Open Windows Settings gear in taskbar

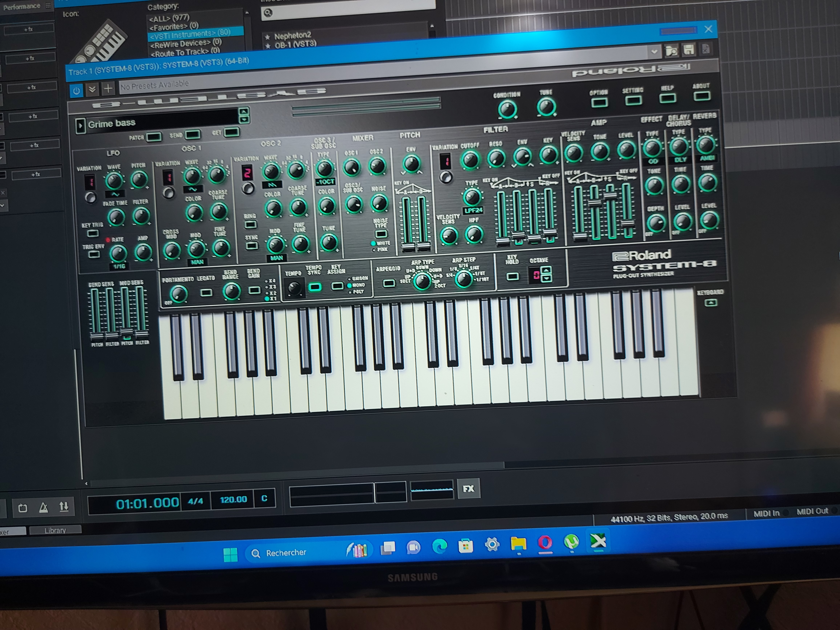[492, 545]
